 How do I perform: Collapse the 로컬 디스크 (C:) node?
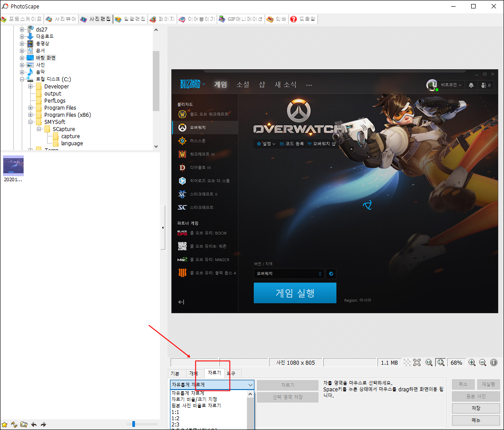pyautogui.click(x=22, y=79)
